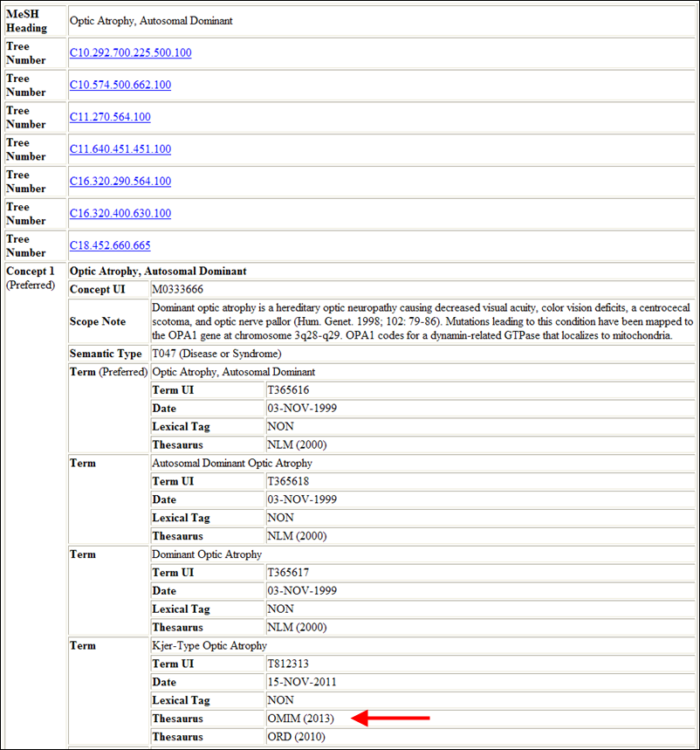Screen dimensions: 700x750
Task: Select Concept UI value M0333666
Action: click(x=177, y=289)
